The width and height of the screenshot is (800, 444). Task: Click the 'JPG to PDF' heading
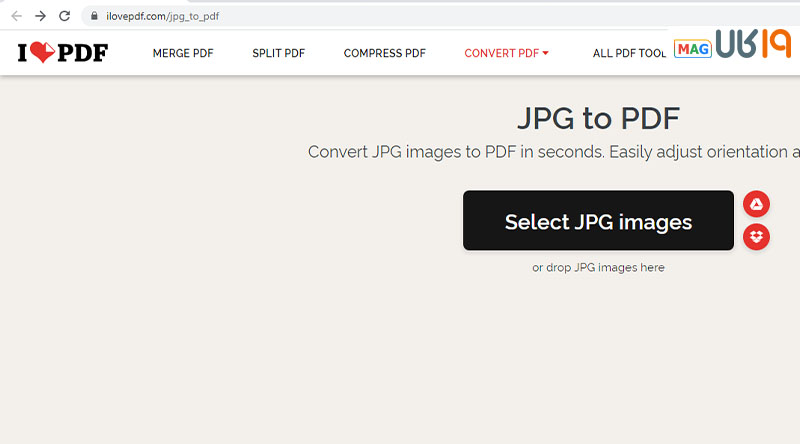pyautogui.click(x=598, y=118)
